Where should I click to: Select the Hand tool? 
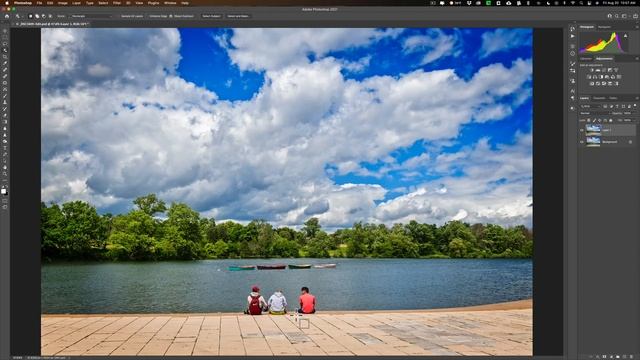(6, 167)
